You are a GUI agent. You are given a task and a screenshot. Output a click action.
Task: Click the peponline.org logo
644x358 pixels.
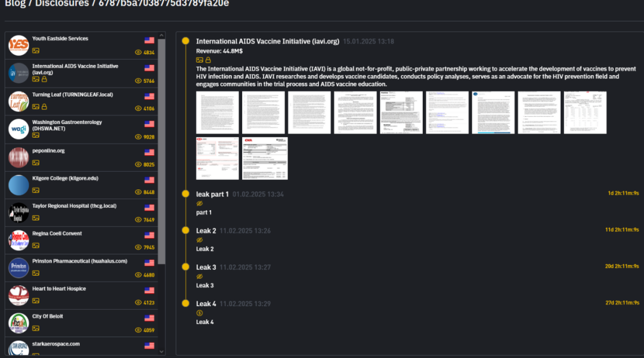coord(18,157)
